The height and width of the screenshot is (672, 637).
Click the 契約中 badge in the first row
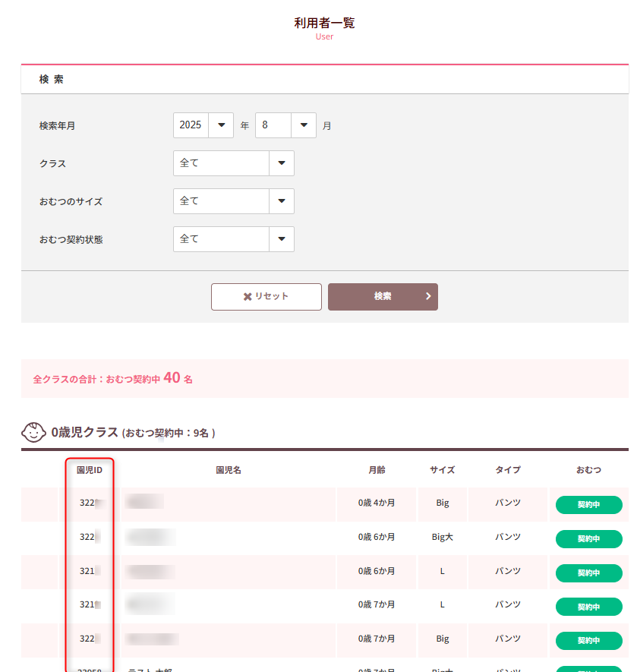coord(588,503)
